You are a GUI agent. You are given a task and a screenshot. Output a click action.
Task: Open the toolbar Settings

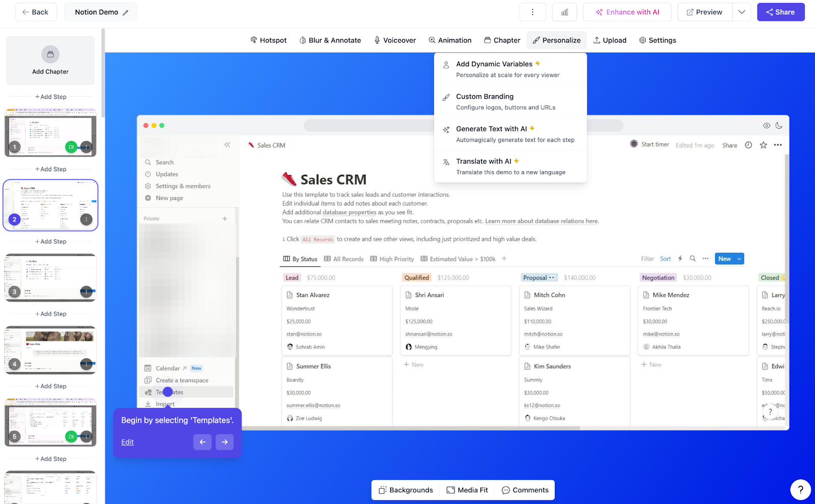658,40
